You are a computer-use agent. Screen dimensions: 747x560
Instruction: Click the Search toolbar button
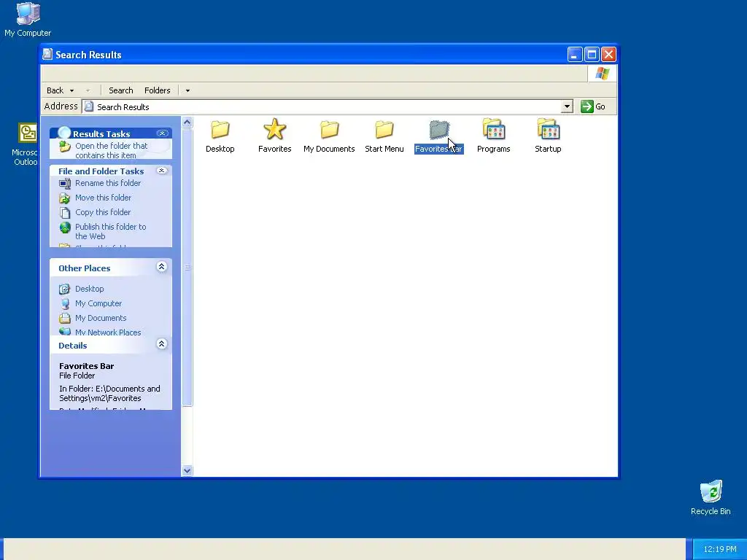120,90
